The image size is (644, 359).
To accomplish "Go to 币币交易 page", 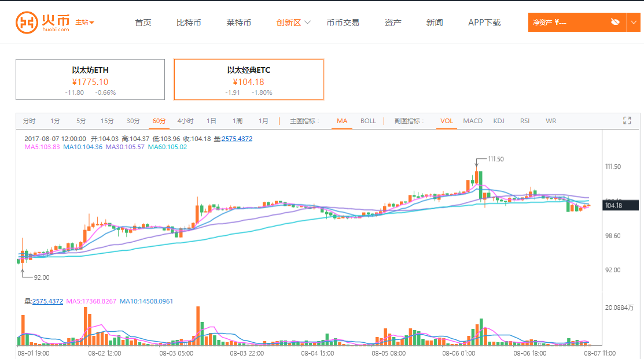I will pyautogui.click(x=343, y=23).
